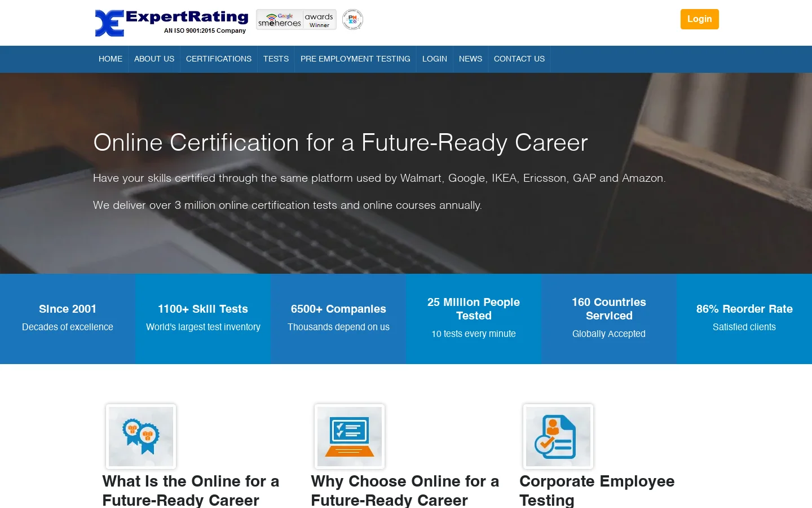This screenshot has width=812, height=508.
Task: Open the Tests menu item
Action: pyautogui.click(x=276, y=59)
